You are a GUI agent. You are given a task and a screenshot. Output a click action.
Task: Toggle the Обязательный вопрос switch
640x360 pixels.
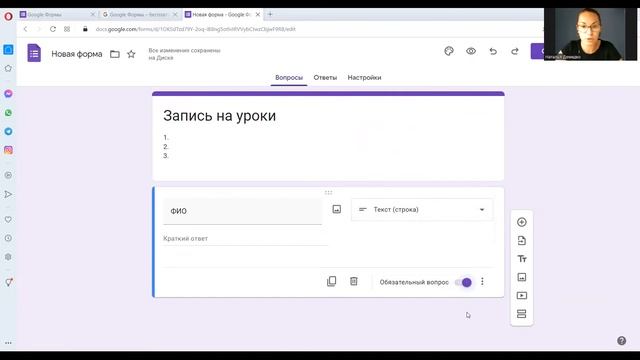pos(464,282)
